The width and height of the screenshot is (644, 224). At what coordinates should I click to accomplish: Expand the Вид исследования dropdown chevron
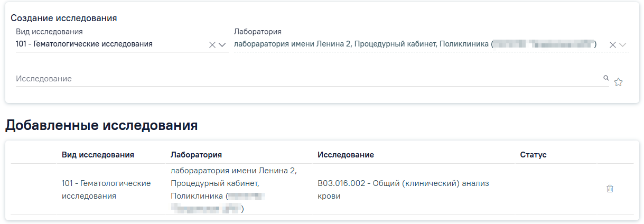(222, 45)
